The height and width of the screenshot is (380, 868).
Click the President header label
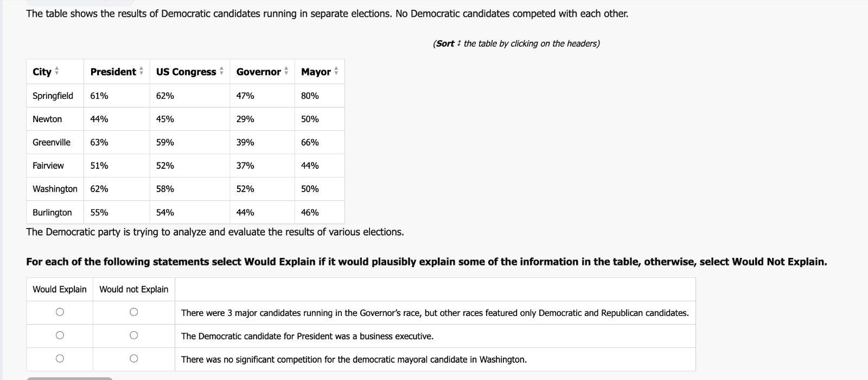113,72
